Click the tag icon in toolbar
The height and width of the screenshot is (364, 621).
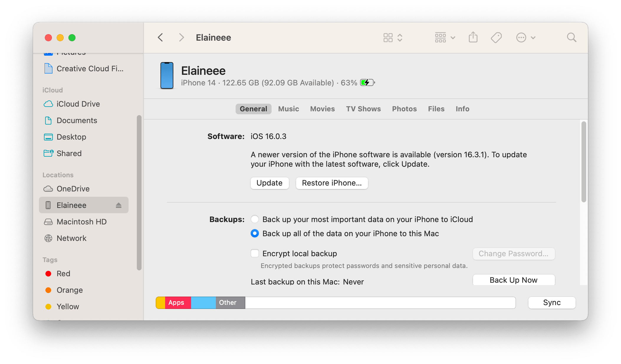496,37
